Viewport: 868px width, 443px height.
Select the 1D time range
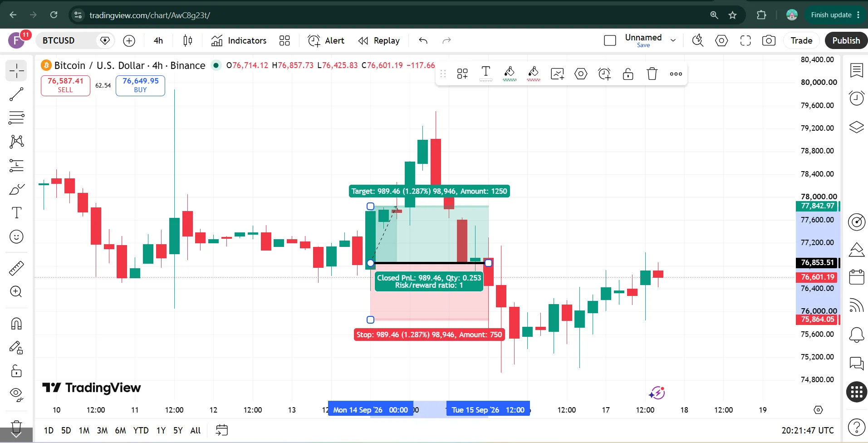pyautogui.click(x=49, y=430)
